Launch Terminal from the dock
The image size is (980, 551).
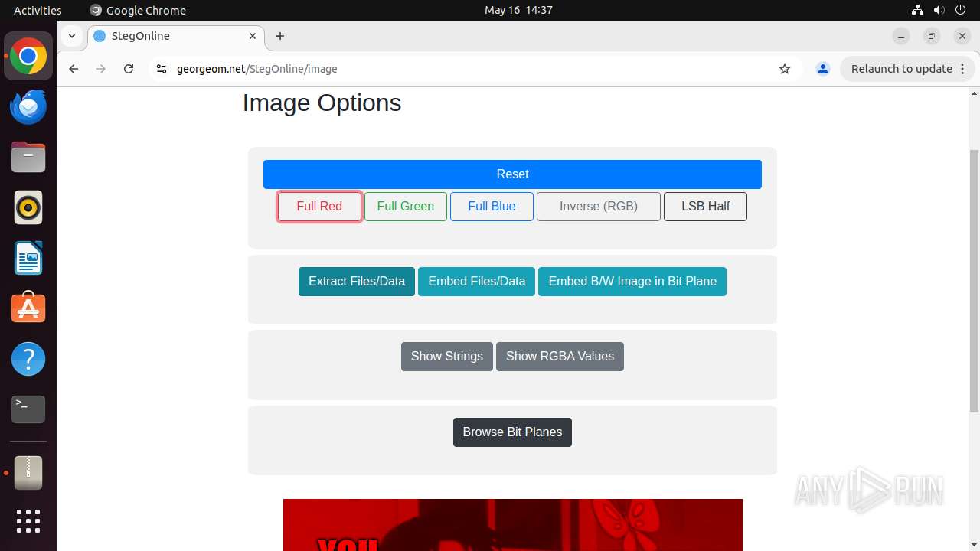[x=28, y=409]
